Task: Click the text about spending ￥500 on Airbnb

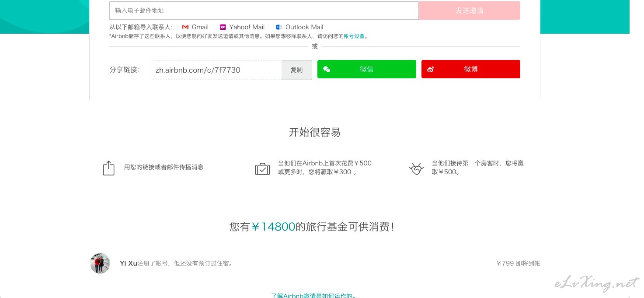Action: pos(325,168)
